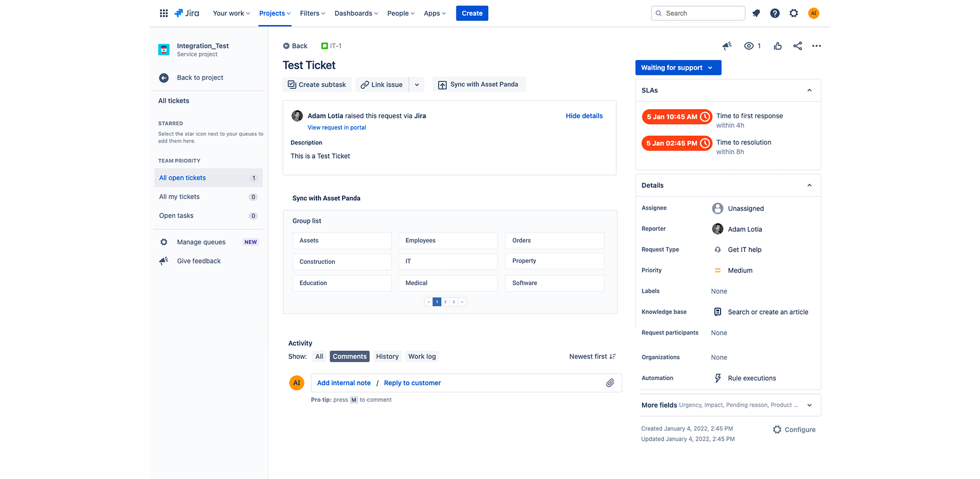The image size is (980, 479).
Task: Open the Open tasks queue
Action: [208, 216]
